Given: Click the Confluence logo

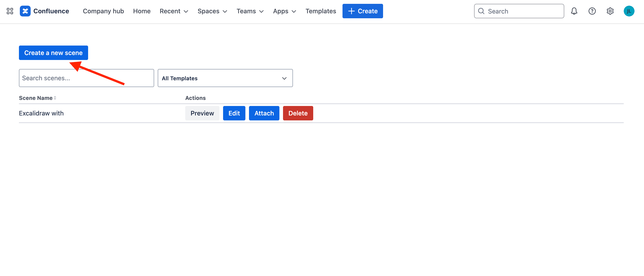Looking at the screenshot, I should pos(44,11).
